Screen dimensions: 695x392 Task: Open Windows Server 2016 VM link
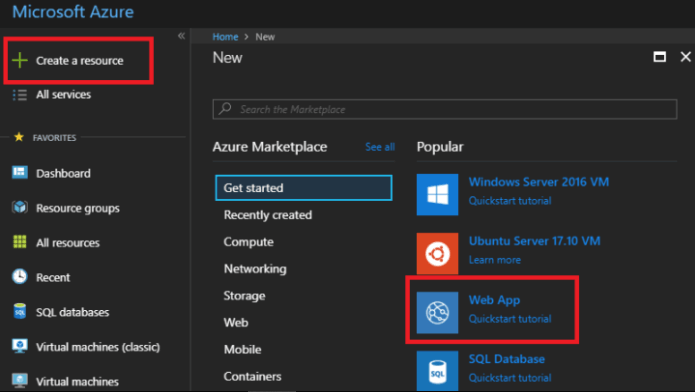(x=539, y=182)
